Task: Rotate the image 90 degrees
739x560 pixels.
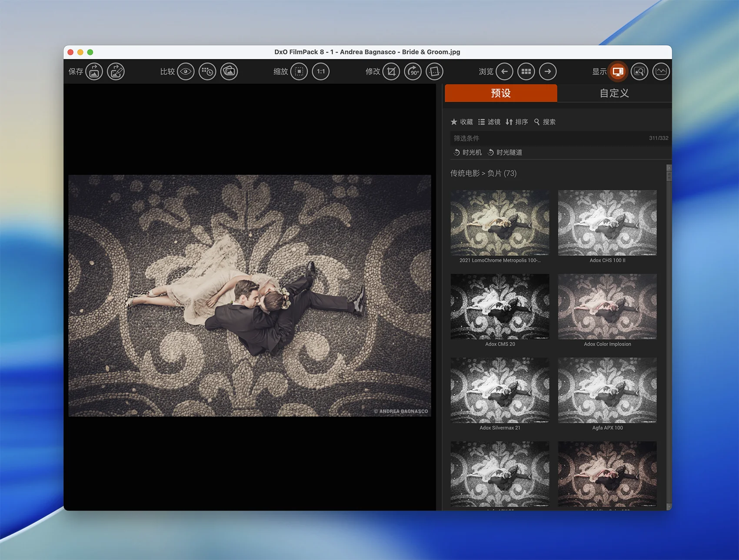Action: click(413, 72)
